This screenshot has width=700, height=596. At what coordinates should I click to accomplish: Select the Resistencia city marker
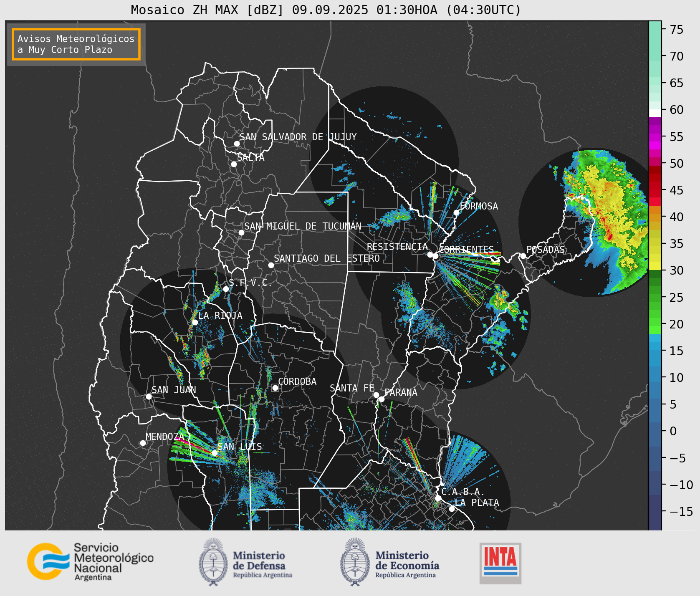(430, 254)
